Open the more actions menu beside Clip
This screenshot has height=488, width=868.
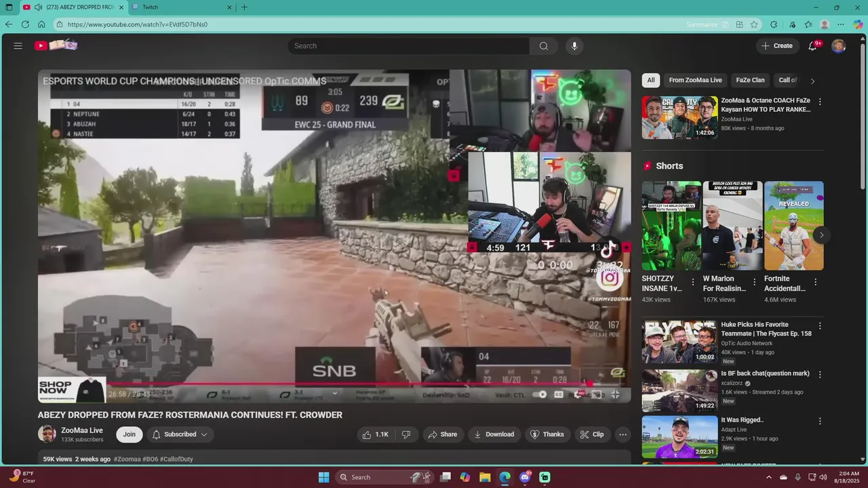pyautogui.click(x=623, y=434)
